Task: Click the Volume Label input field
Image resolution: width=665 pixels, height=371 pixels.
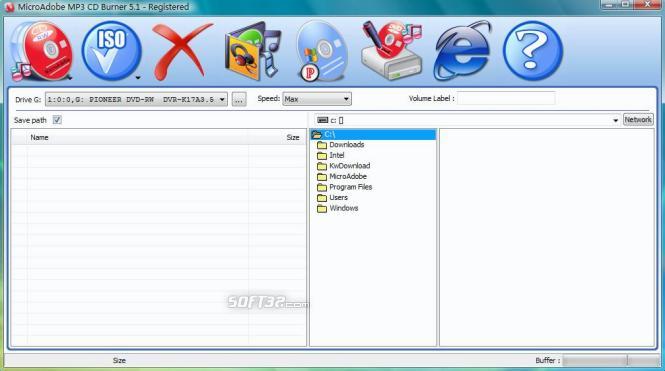Action: tap(506, 98)
